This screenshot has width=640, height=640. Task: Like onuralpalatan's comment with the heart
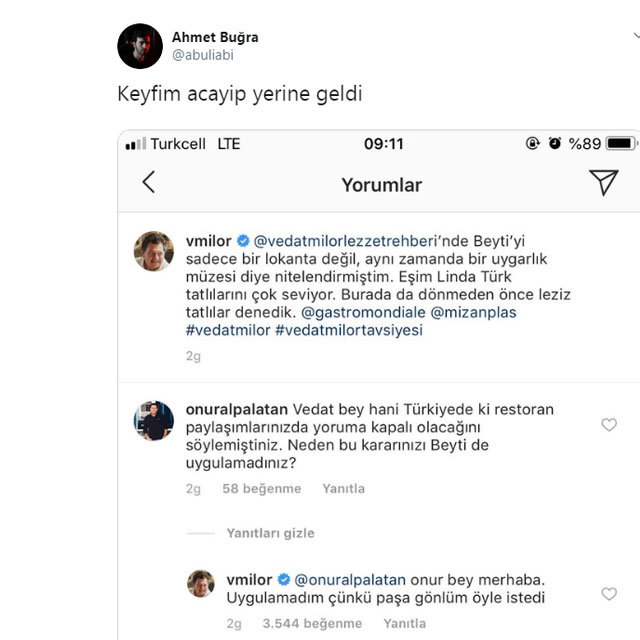click(x=609, y=425)
